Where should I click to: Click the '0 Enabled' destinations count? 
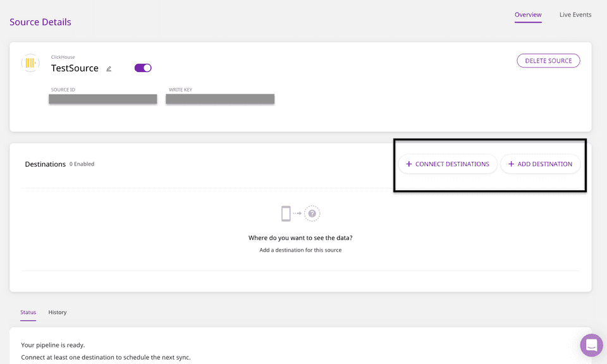pos(82,164)
